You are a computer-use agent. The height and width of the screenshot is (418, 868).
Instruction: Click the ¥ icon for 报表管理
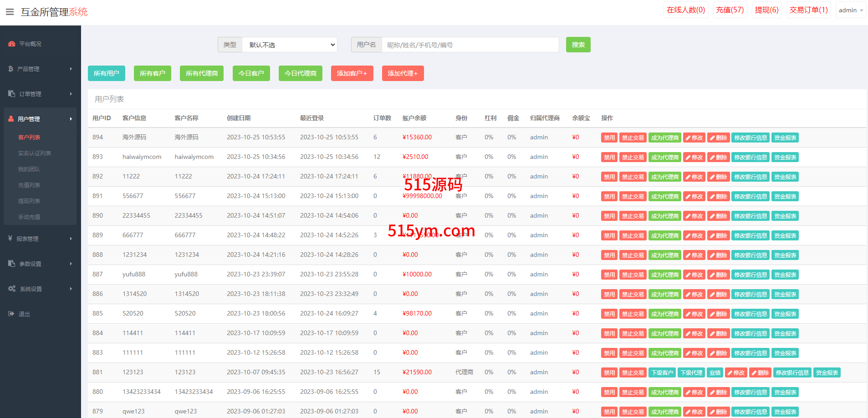[10, 239]
